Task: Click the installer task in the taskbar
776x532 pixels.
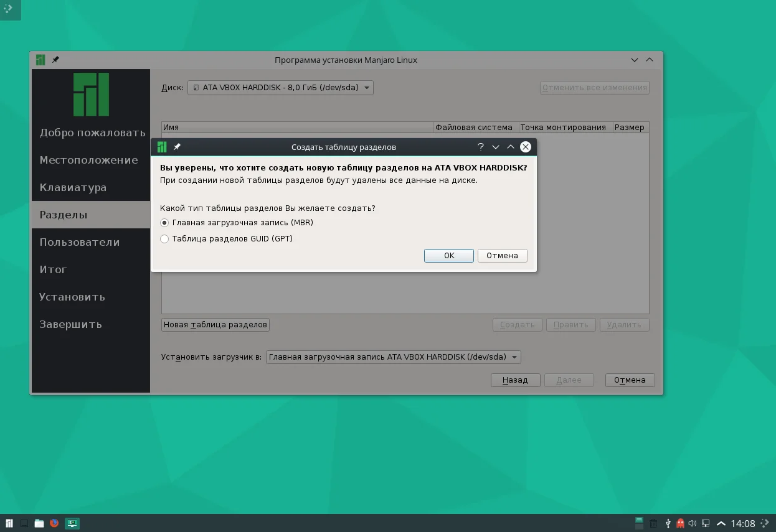Action: tap(72, 523)
